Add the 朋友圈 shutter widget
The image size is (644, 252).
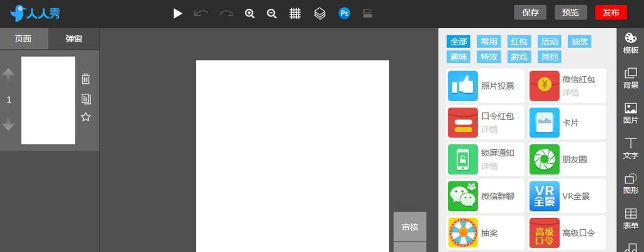pyautogui.click(x=567, y=159)
